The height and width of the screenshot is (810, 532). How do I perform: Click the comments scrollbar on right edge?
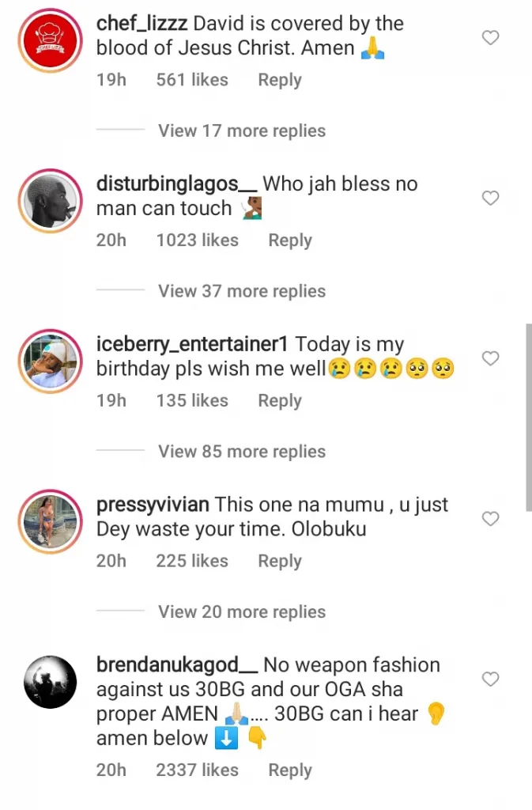coord(528,417)
